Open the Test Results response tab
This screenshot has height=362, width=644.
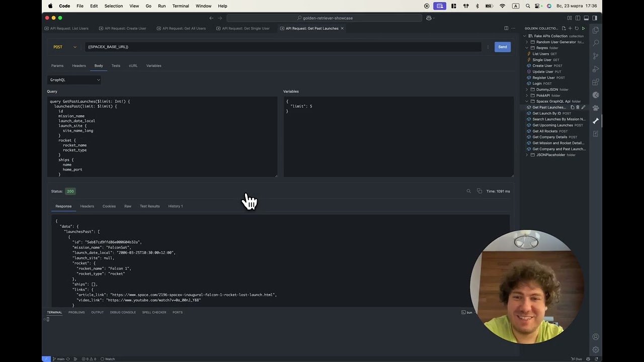(149, 206)
